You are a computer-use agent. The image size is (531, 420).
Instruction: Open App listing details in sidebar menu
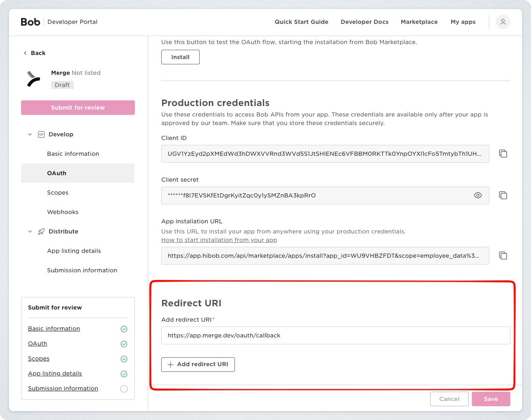point(74,251)
